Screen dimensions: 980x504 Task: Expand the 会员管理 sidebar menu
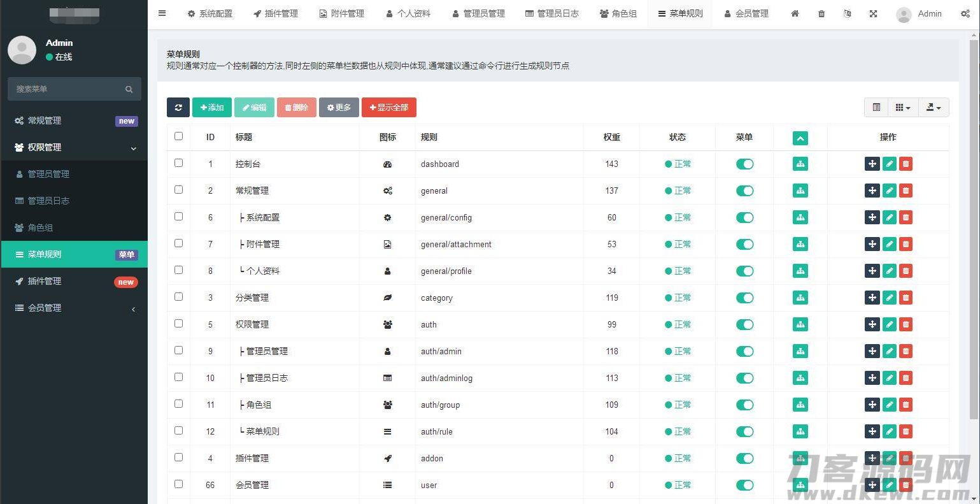pos(74,308)
